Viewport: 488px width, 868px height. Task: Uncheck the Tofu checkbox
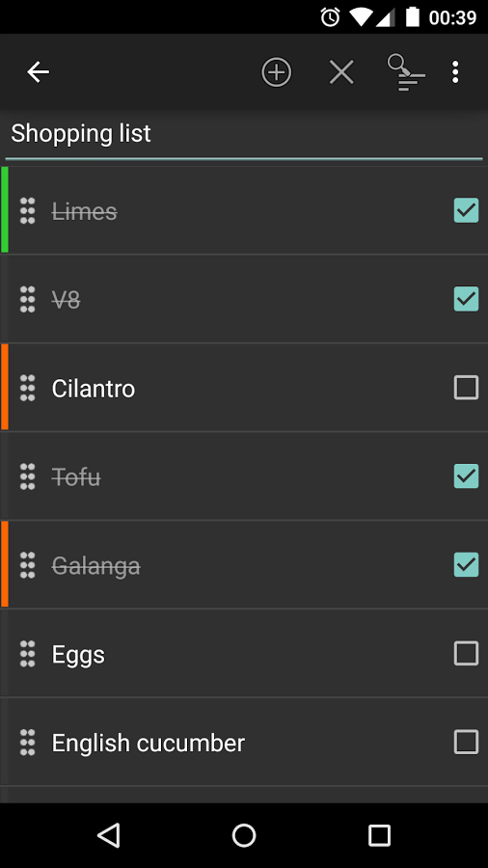466,476
